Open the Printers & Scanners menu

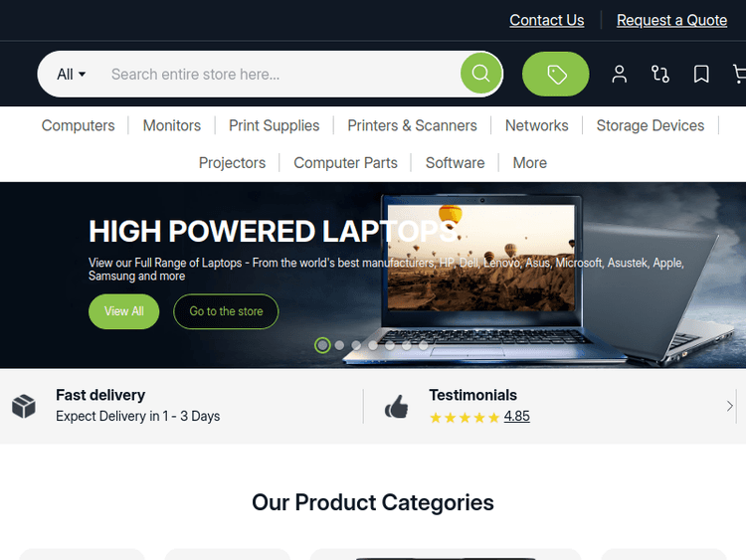point(412,125)
